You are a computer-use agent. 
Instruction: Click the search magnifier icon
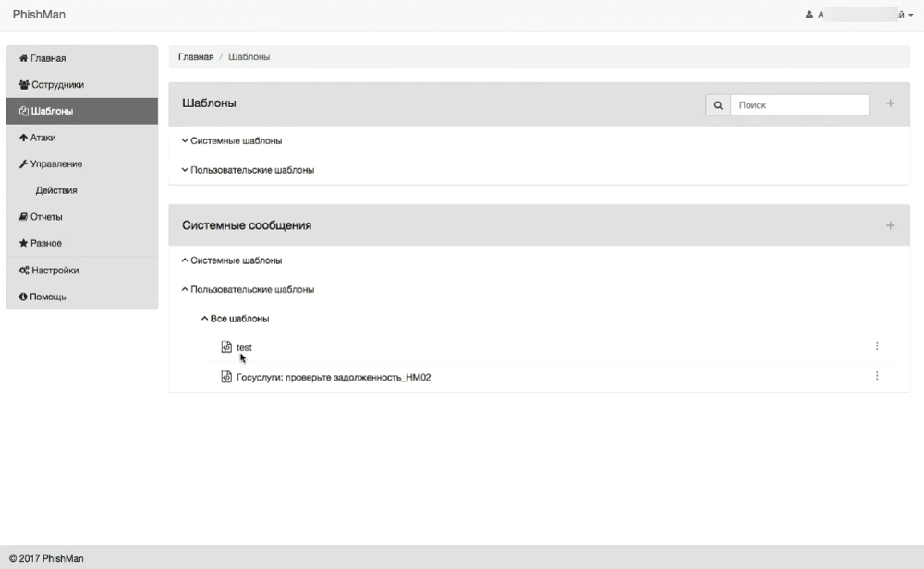point(718,105)
